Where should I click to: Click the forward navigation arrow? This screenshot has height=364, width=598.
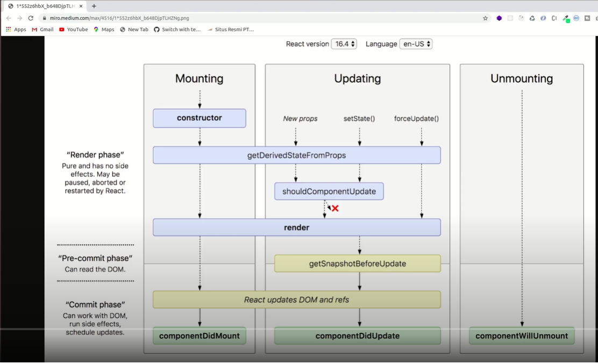[x=20, y=18]
